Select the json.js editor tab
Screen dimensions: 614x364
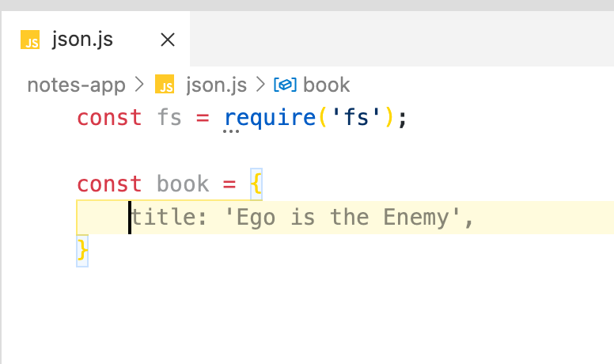pos(96,39)
